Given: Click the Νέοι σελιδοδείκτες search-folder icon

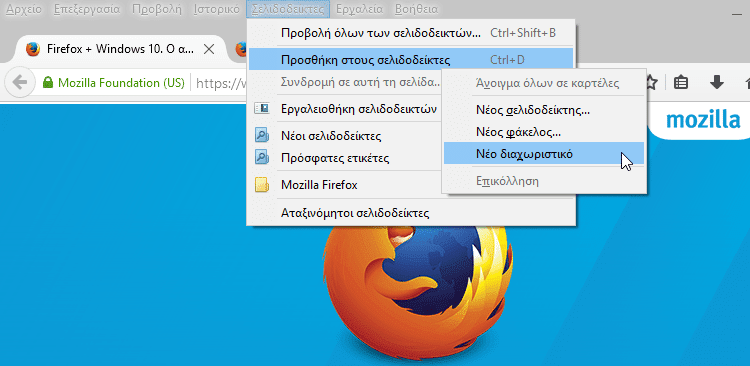Looking at the screenshot, I should point(262,136).
